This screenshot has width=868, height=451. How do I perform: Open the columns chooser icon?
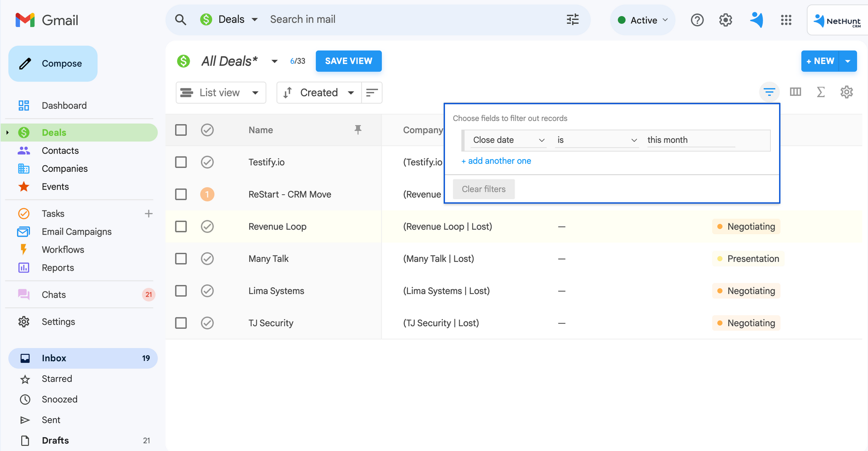(x=796, y=92)
